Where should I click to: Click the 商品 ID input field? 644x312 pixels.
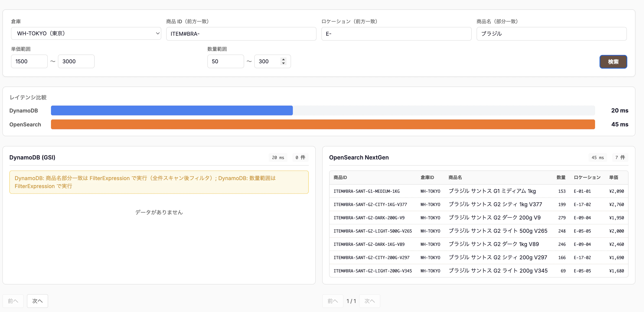coord(241,33)
